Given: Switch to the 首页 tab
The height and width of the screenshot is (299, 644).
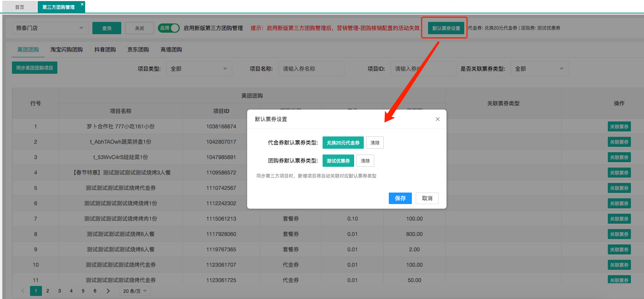Looking at the screenshot, I should (x=20, y=7).
